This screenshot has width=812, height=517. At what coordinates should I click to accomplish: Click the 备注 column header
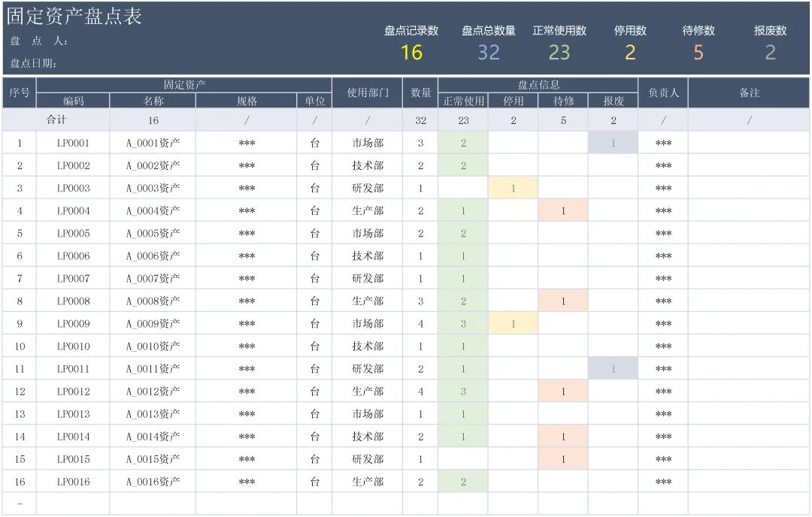749,92
